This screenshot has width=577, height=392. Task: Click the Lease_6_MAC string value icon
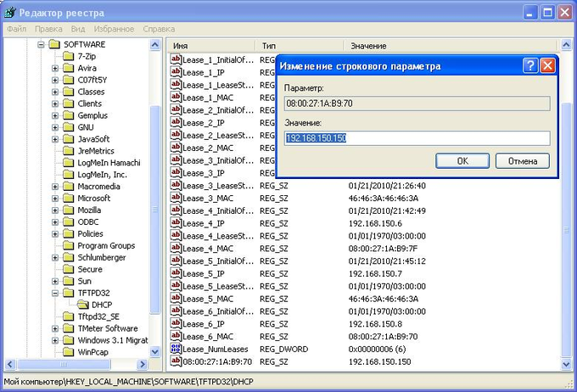click(176, 336)
